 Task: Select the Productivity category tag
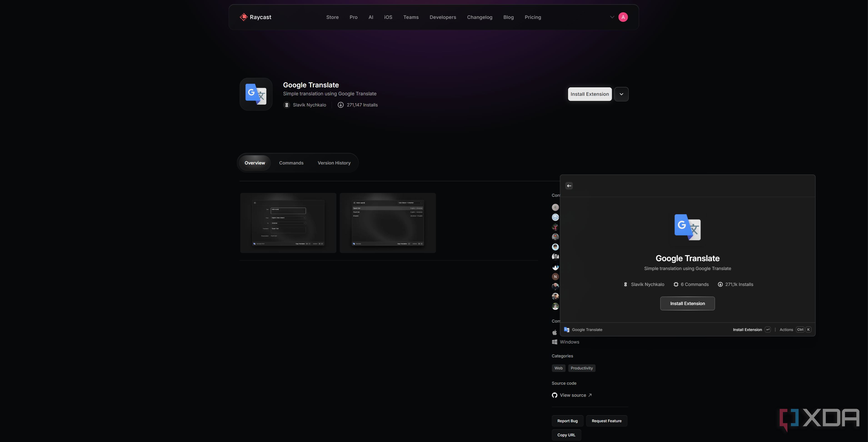[582, 368]
